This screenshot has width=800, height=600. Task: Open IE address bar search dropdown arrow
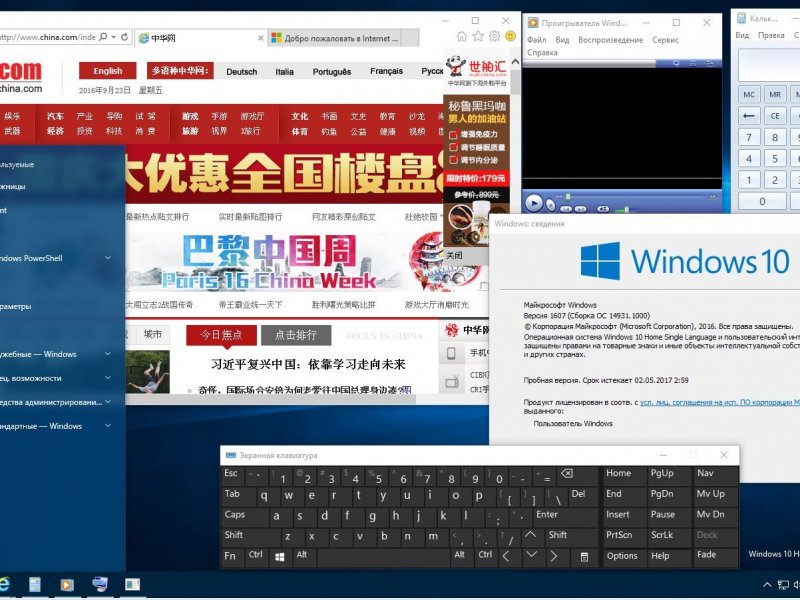point(114,37)
